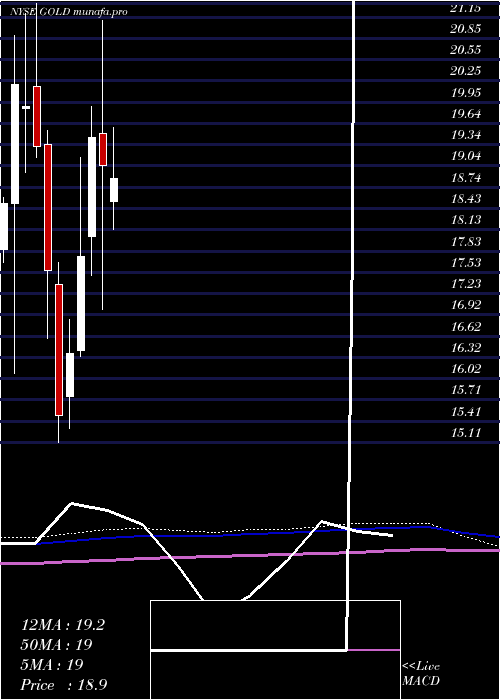The height and width of the screenshot is (700, 500).
Task: Click the long red candlestick bottoming near 15.41
Action: click(59, 350)
